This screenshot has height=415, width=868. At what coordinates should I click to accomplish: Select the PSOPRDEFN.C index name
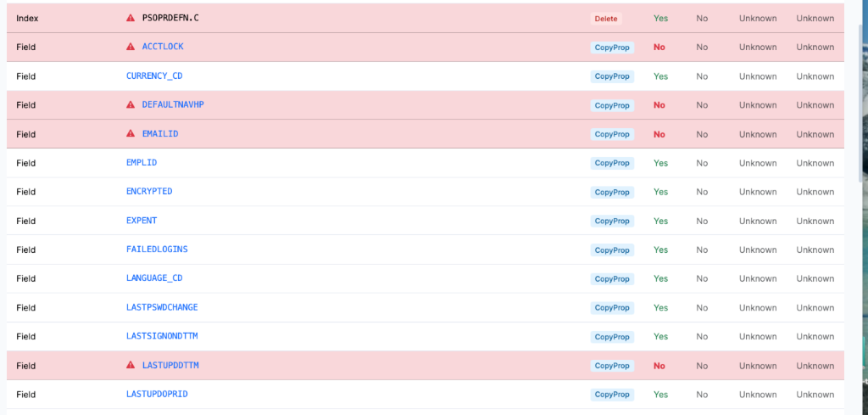[x=170, y=18]
